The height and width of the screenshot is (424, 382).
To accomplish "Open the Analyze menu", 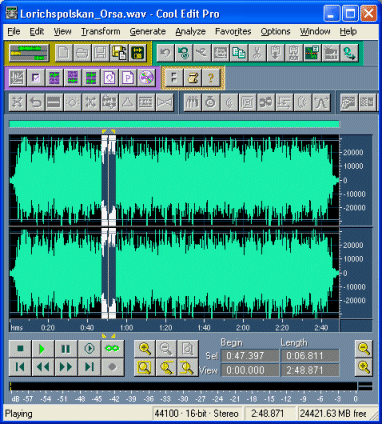I will coord(190,32).
